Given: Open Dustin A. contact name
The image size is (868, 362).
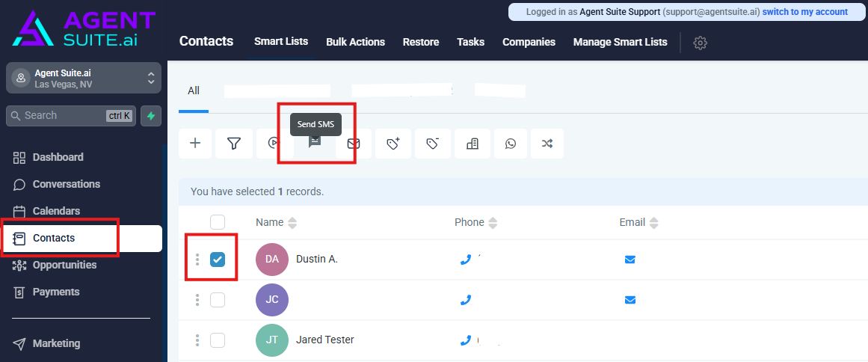Looking at the screenshot, I should [317, 259].
